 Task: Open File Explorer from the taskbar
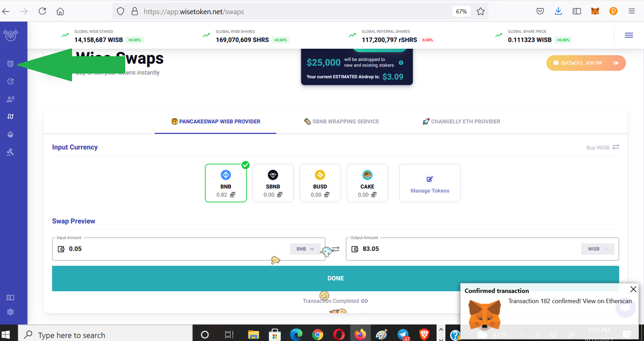(254, 335)
